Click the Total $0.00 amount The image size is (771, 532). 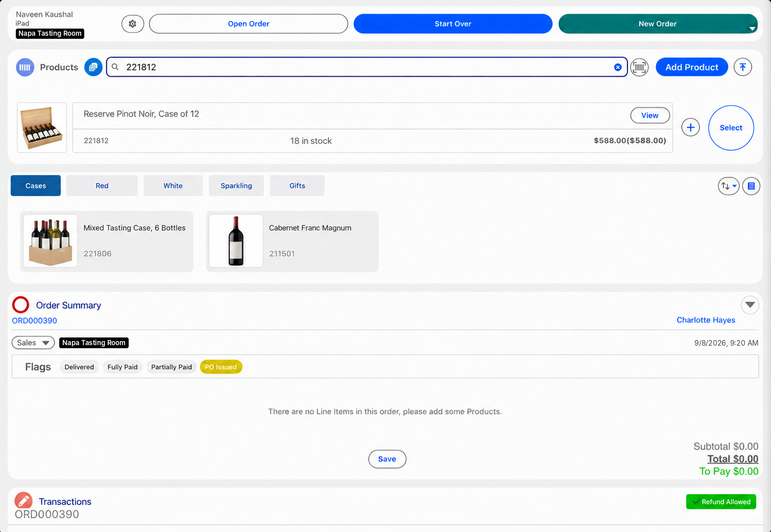tap(733, 459)
